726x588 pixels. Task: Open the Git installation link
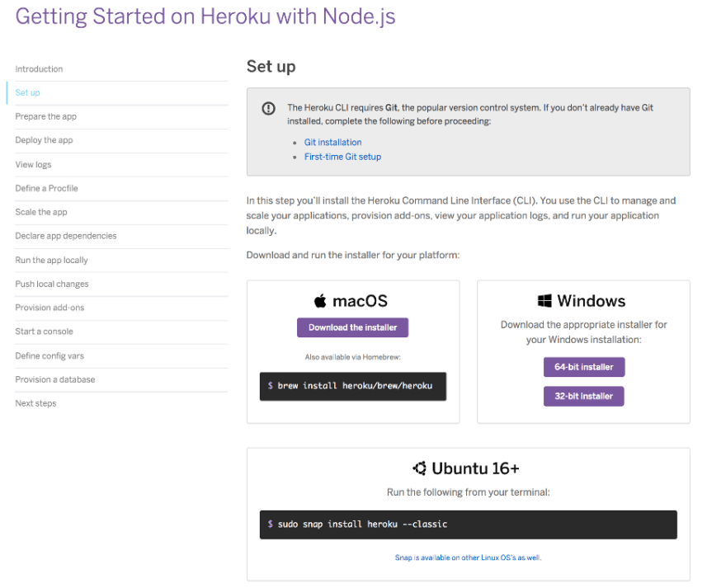(333, 142)
